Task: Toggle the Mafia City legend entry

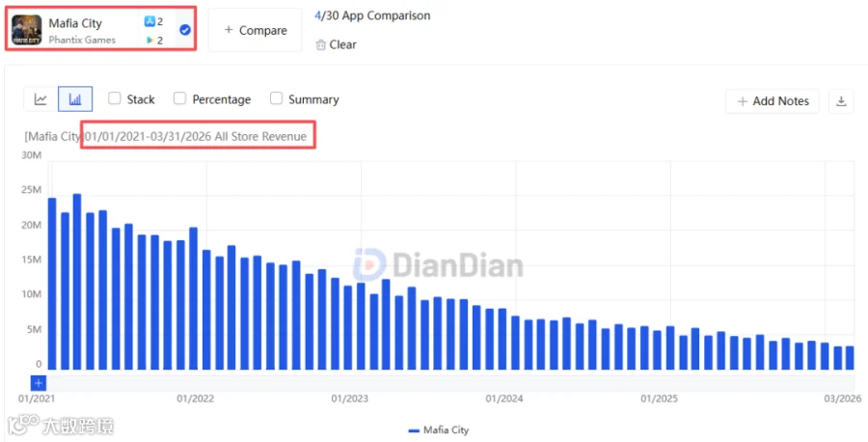Action: [x=438, y=429]
